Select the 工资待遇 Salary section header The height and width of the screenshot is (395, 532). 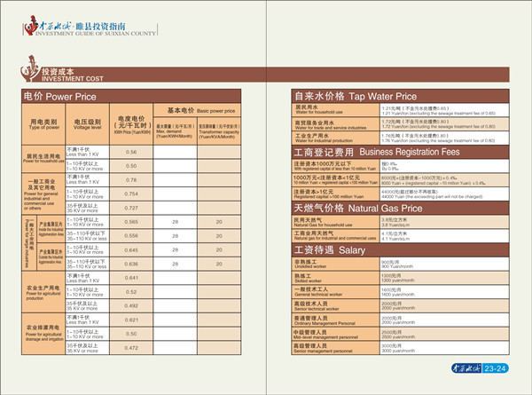tap(400, 250)
